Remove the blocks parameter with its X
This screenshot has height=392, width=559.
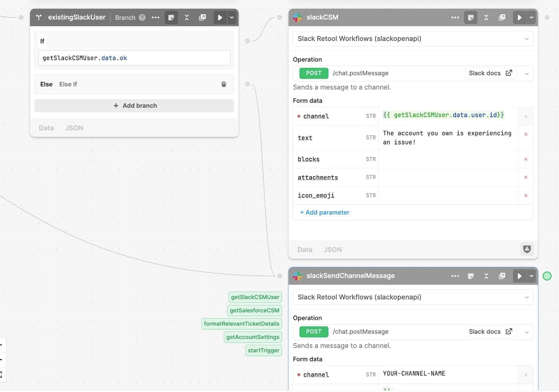coord(526,159)
